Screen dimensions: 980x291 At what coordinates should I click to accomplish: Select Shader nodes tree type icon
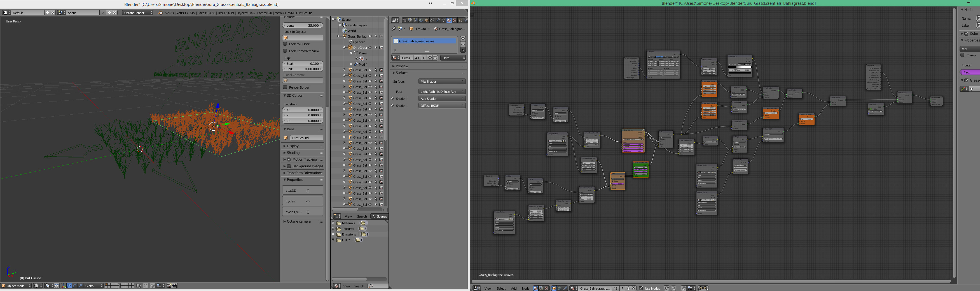536,288
